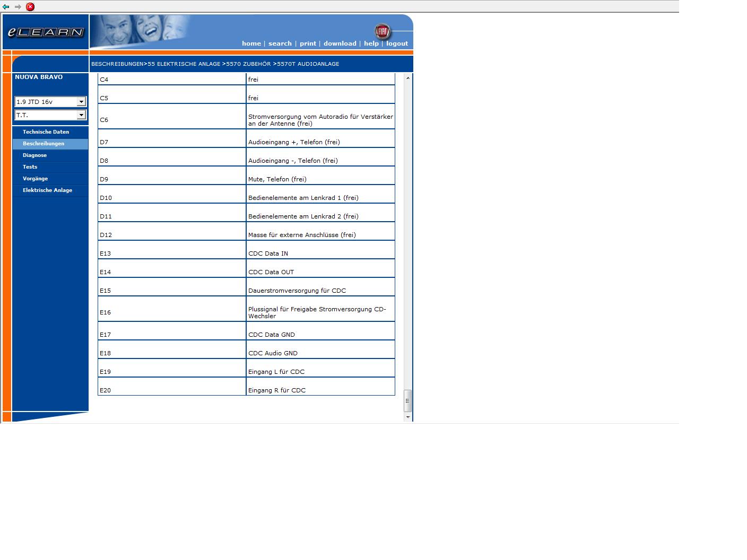Click the home link

click(x=251, y=43)
